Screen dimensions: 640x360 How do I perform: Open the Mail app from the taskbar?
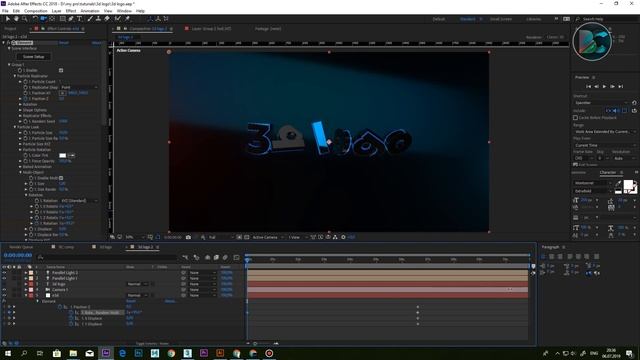pyautogui.click(x=89, y=353)
